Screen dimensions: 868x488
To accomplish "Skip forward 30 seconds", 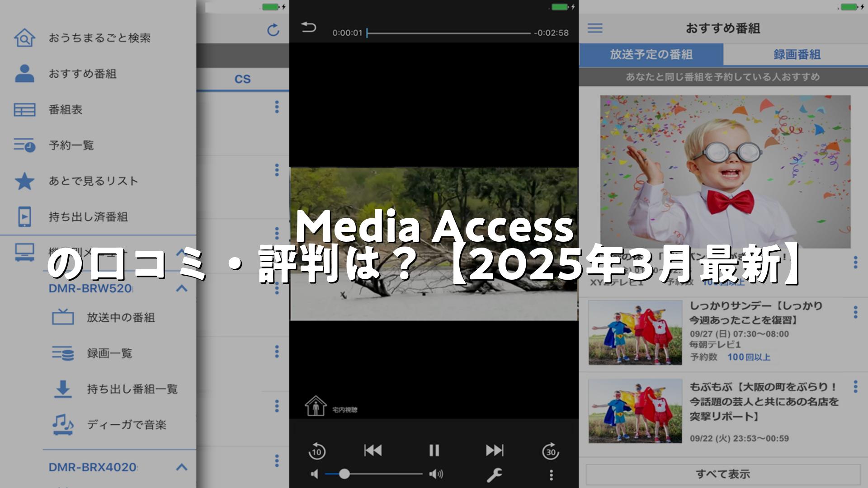I will 551,450.
